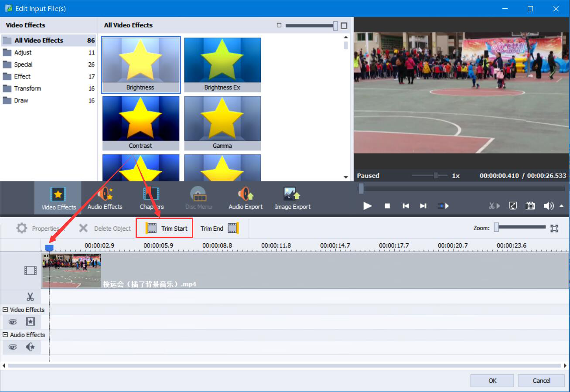Image resolution: width=570 pixels, height=392 pixels.
Task: Select the Contrast effect thumbnail
Action: coord(140,123)
